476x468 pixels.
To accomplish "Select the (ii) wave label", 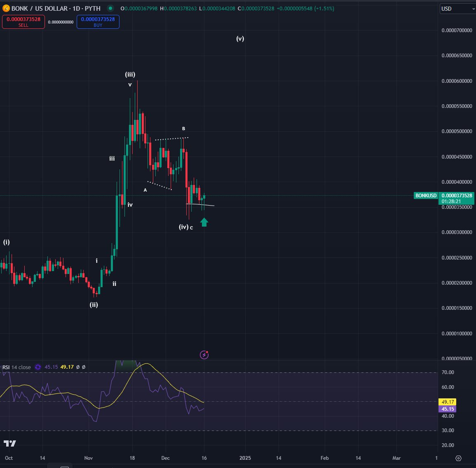I will click(94, 305).
